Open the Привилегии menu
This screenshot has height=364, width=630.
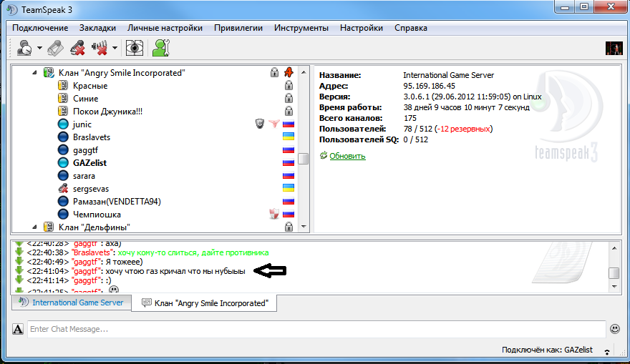coord(238,28)
